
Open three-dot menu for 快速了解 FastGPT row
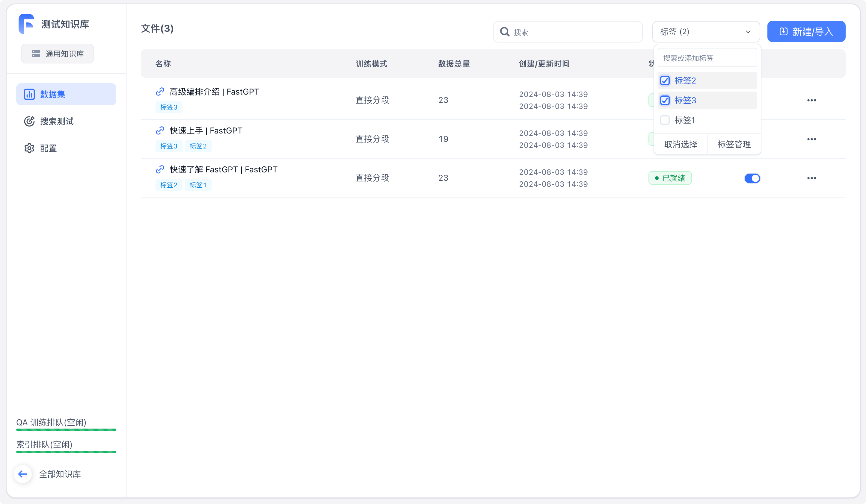coord(811,178)
